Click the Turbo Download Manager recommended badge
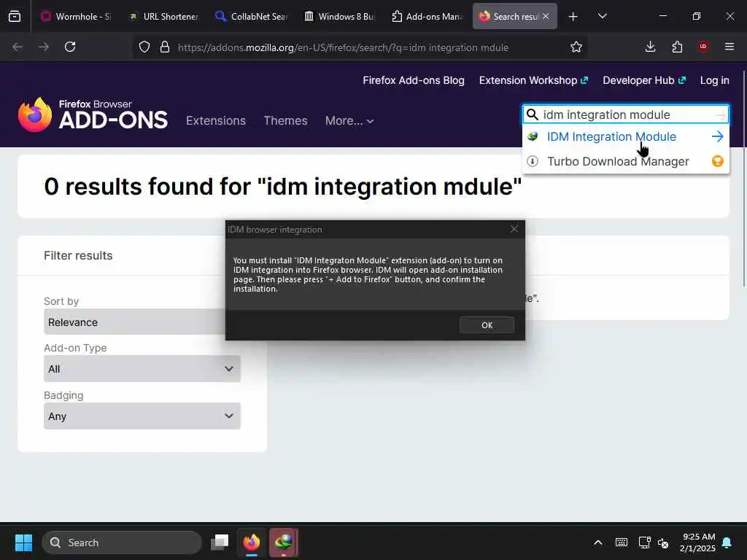 coord(718,161)
